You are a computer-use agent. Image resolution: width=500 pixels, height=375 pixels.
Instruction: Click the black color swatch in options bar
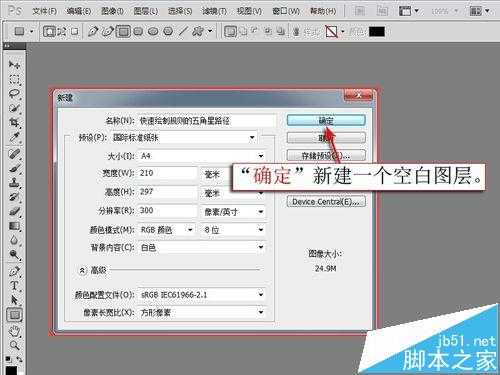377,32
